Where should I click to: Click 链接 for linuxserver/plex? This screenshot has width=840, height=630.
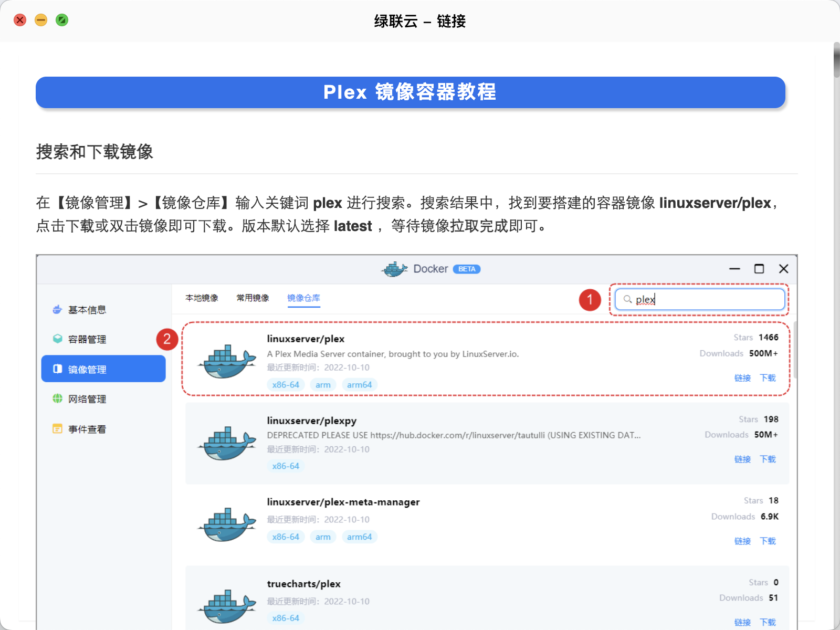pos(742,377)
